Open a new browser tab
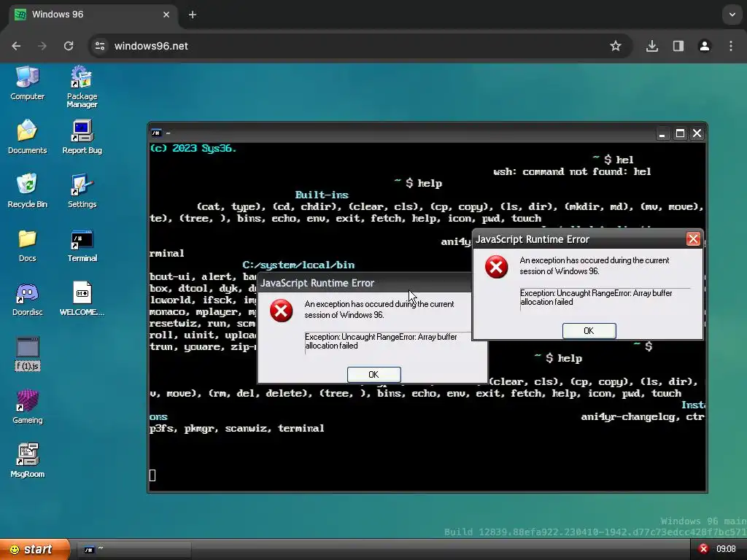Screen dimensions: 747x560 tap(193, 15)
